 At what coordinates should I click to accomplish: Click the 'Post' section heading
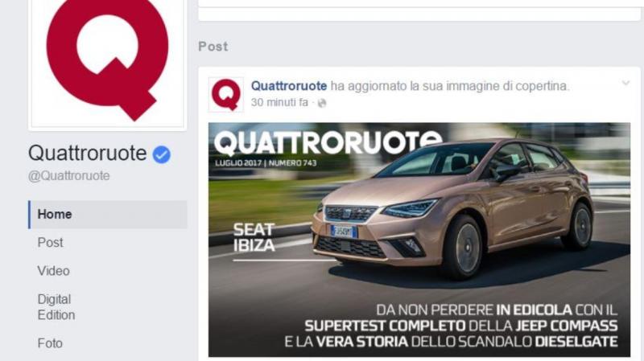tap(213, 47)
